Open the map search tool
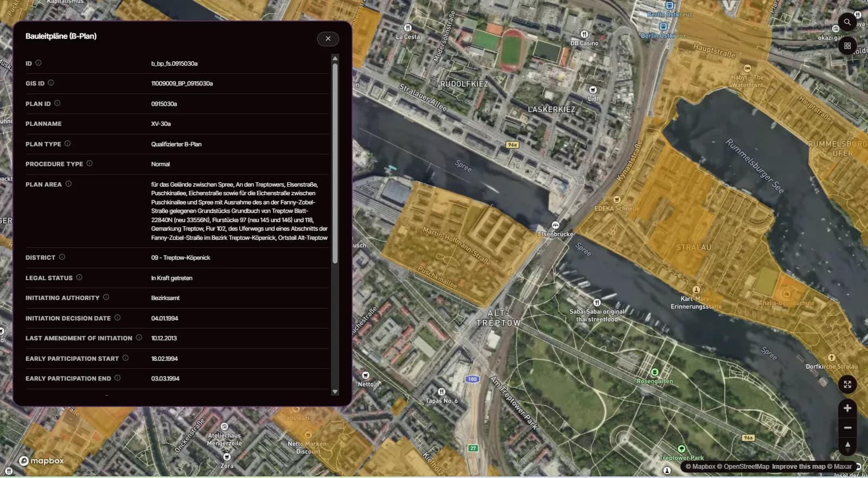Image resolution: width=868 pixels, height=478 pixels. [847, 22]
